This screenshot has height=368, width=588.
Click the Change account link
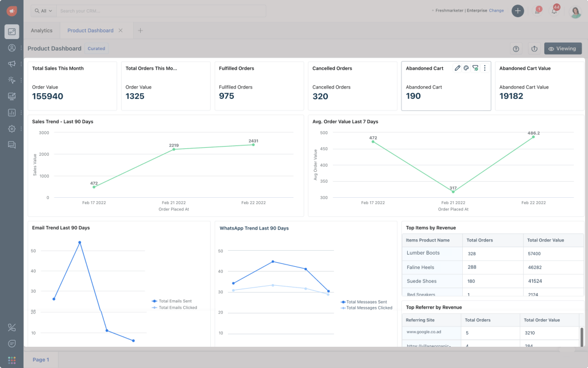pos(496,10)
